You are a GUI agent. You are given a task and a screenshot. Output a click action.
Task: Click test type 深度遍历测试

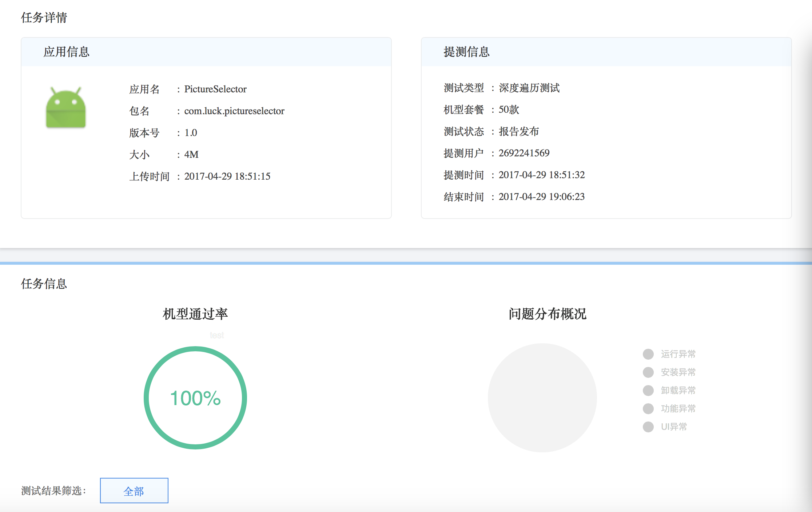pyautogui.click(x=529, y=88)
